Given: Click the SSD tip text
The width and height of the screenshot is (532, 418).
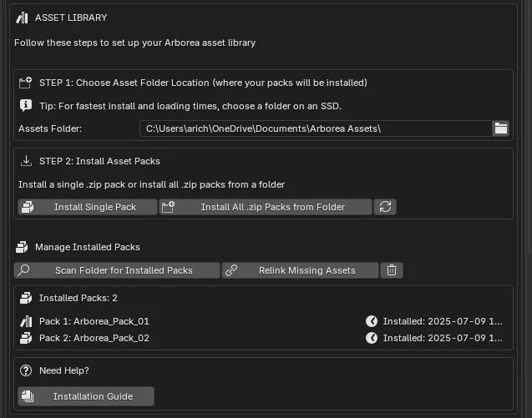Looking at the screenshot, I should pos(190,106).
